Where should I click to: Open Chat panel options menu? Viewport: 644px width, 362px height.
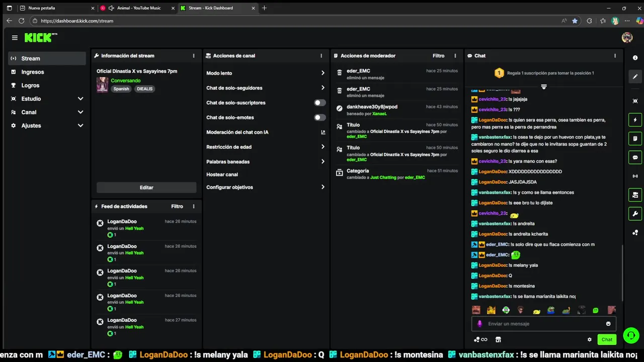click(615, 56)
